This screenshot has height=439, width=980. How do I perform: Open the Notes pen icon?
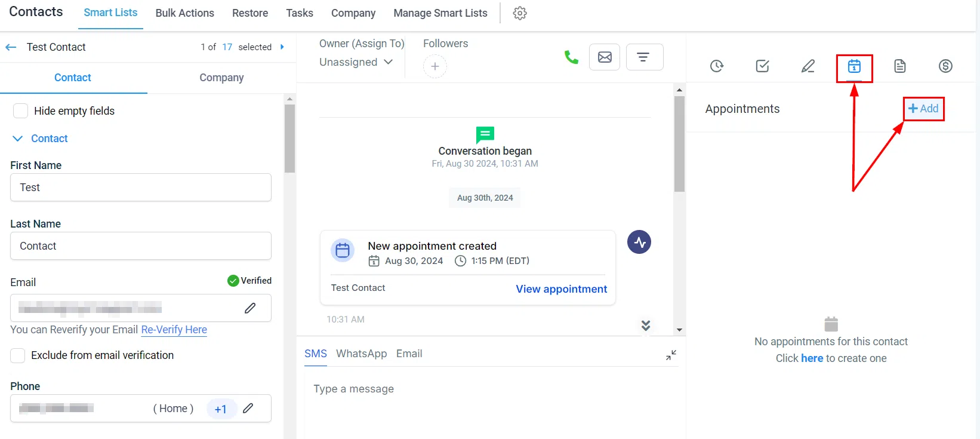[808, 66]
